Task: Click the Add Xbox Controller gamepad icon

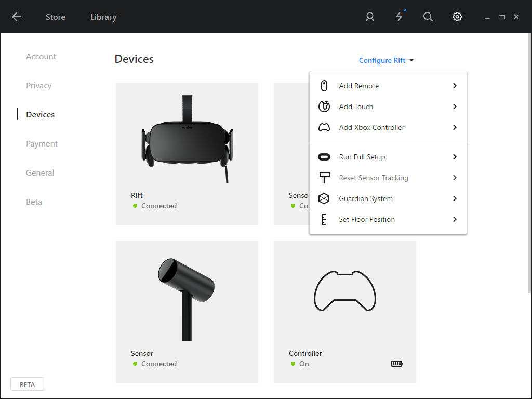Action: coord(324,127)
